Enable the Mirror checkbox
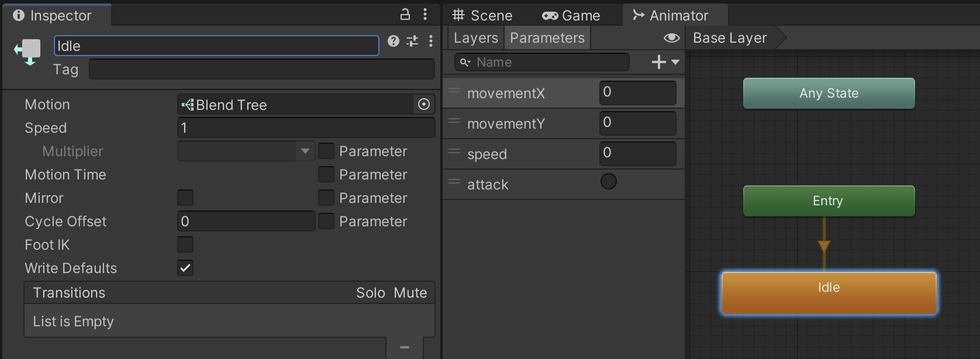 pyautogui.click(x=185, y=198)
